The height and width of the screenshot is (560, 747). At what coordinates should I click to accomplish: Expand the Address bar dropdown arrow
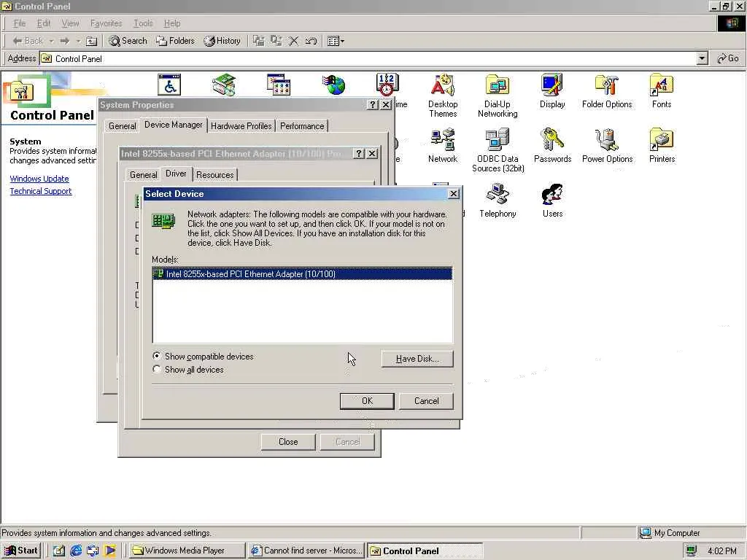click(x=702, y=58)
